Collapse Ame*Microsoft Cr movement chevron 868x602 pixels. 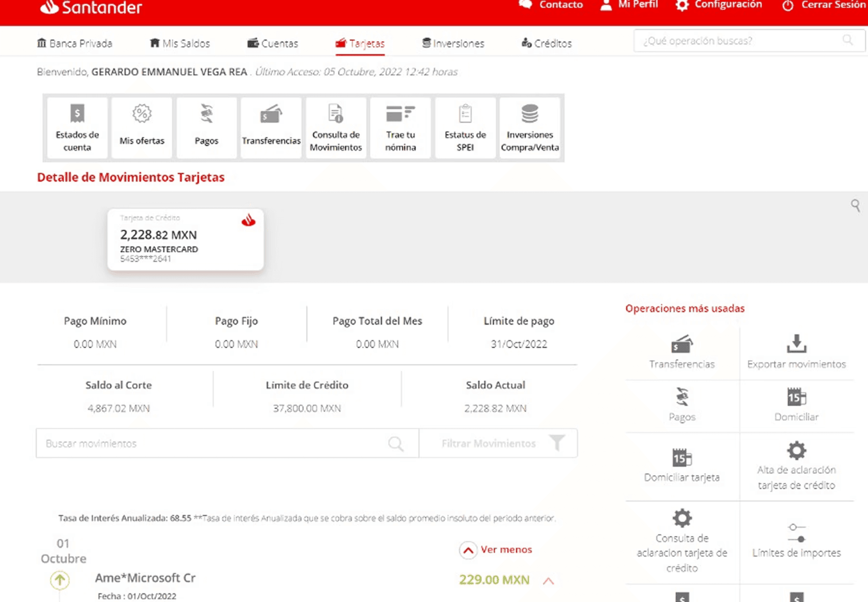548,581
